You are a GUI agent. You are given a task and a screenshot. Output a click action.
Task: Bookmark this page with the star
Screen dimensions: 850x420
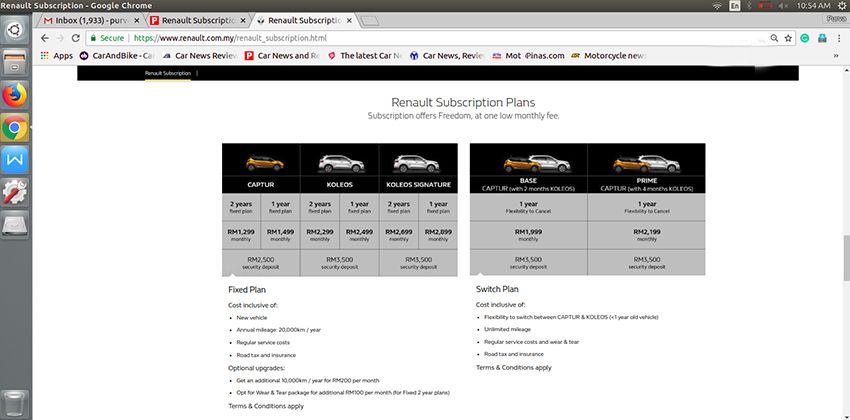788,38
